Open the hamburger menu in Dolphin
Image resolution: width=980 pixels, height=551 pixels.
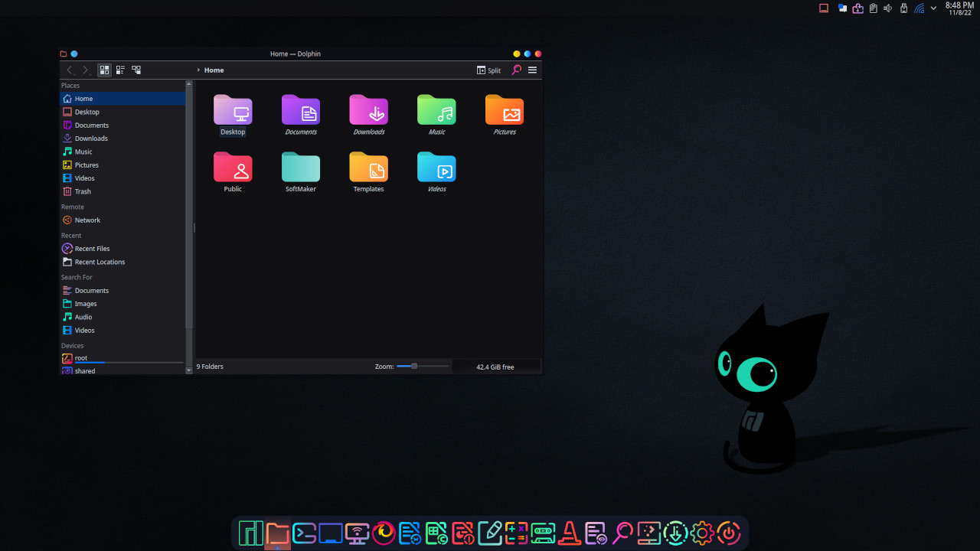point(532,70)
